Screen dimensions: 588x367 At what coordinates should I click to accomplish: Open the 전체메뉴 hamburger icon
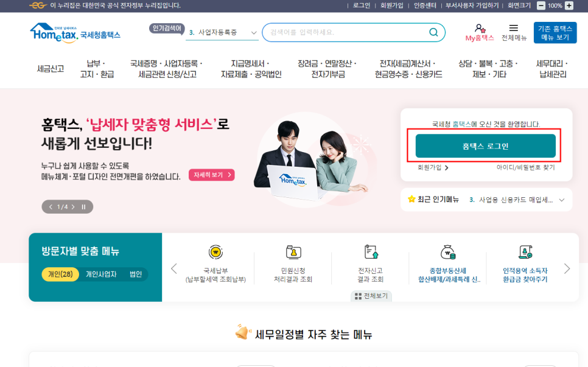pyautogui.click(x=513, y=28)
